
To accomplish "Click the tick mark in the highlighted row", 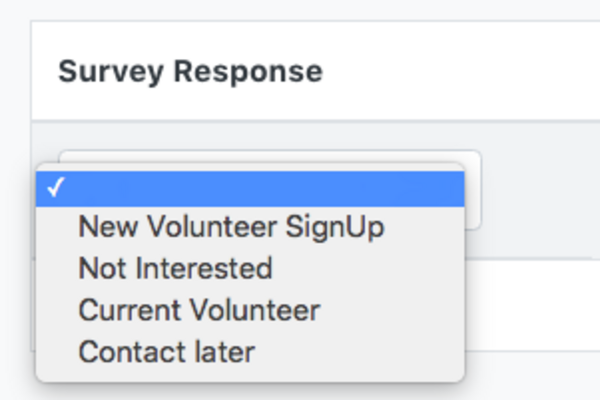I will point(48,188).
